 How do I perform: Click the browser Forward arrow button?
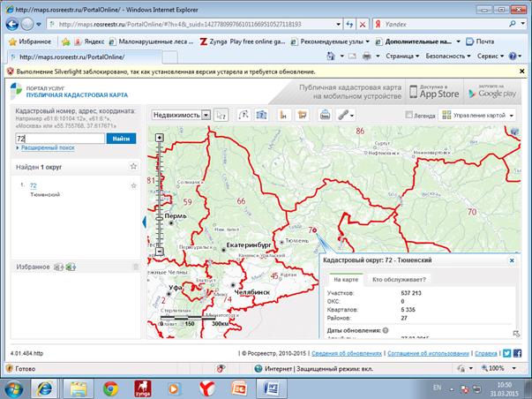[27, 25]
